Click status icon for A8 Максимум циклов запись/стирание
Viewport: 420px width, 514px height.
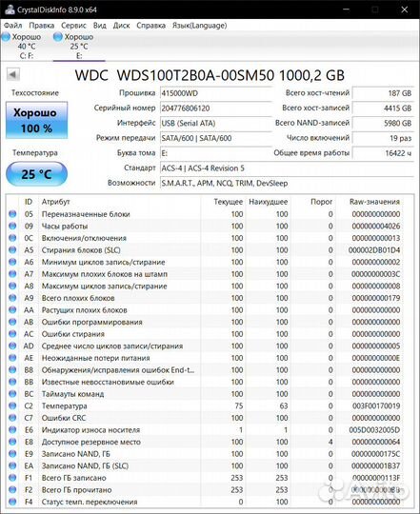point(12,286)
